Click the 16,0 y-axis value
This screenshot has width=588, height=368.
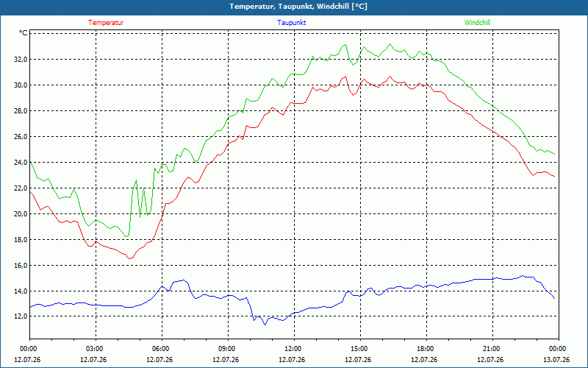pyautogui.click(x=21, y=266)
